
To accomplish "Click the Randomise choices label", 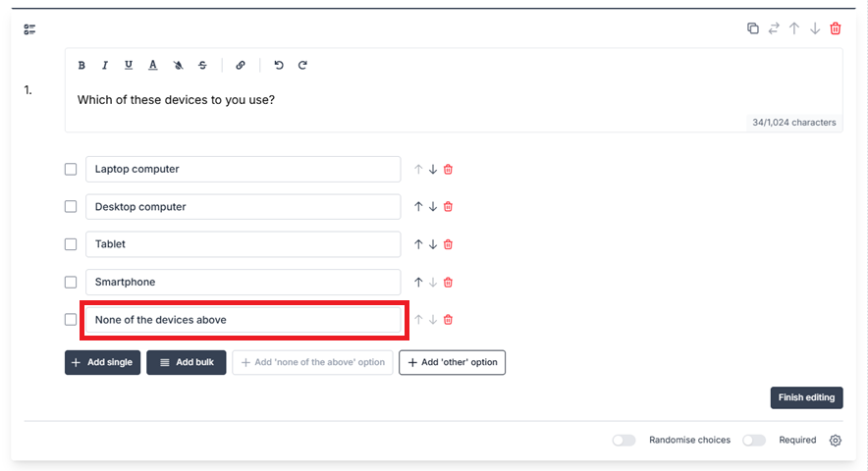I will [x=689, y=440].
